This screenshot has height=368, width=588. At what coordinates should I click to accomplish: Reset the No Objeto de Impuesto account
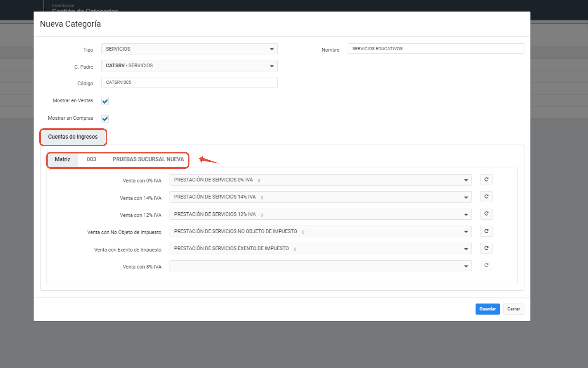click(486, 231)
